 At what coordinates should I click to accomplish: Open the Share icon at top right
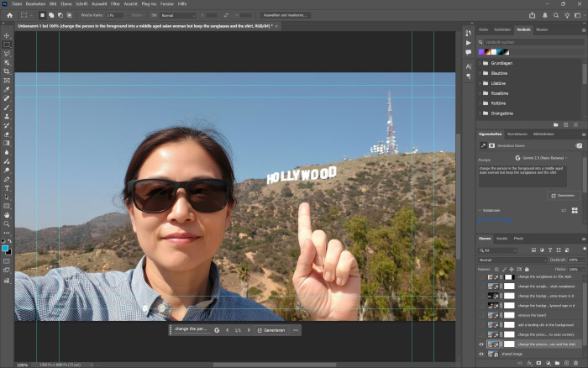(533, 15)
